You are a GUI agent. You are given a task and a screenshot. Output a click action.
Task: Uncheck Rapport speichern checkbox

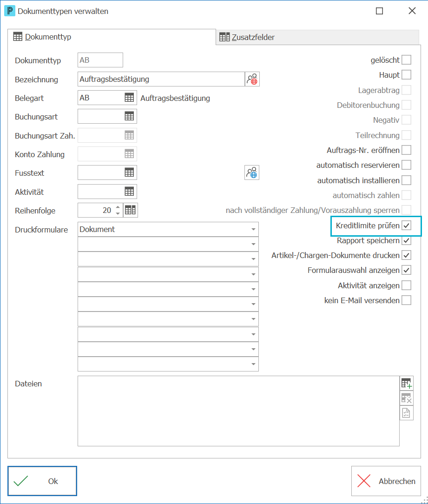pyautogui.click(x=407, y=240)
